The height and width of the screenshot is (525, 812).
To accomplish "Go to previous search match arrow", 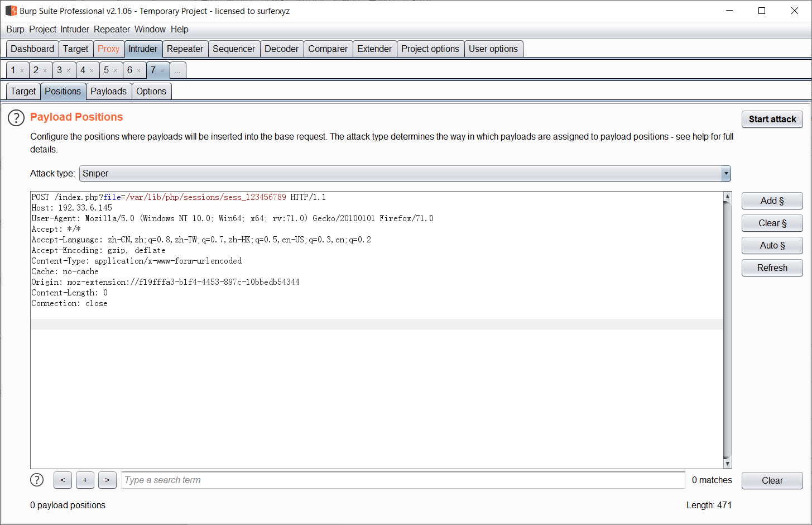I will point(63,480).
